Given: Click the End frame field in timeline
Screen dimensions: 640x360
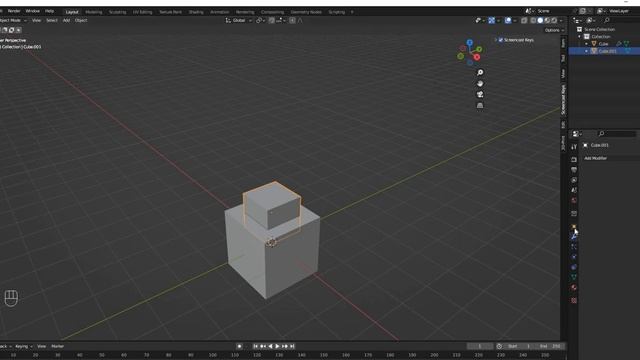Looking at the screenshot, I should [x=550, y=346].
